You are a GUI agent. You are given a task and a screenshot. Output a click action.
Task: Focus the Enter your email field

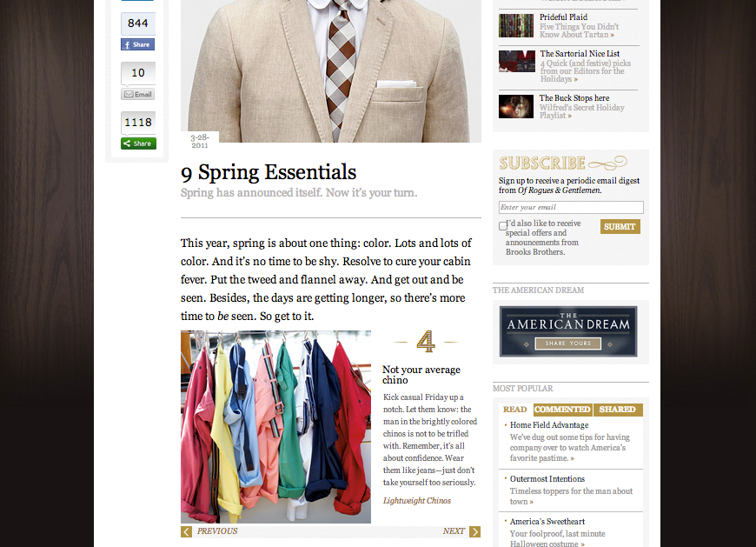(x=571, y=208)
